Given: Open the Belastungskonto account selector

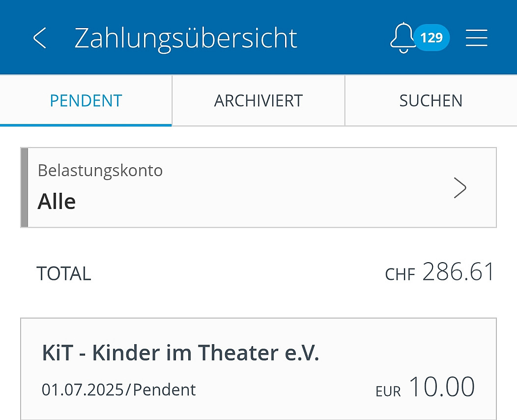Looking at the screenshot, I should 258,188.
